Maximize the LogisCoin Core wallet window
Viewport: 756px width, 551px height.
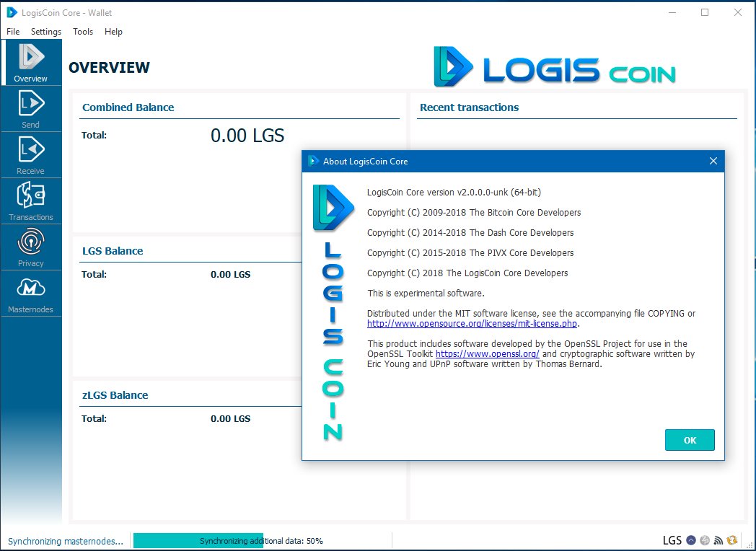pos(704,12)
